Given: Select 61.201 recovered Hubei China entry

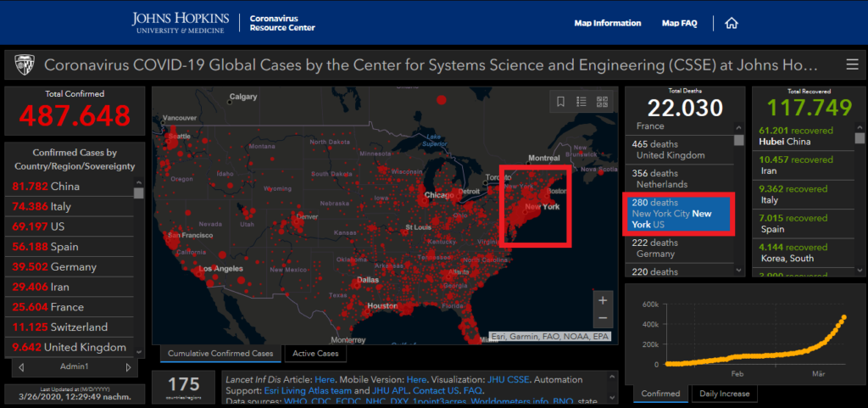Looking at the screenshot, I should 804,137.
